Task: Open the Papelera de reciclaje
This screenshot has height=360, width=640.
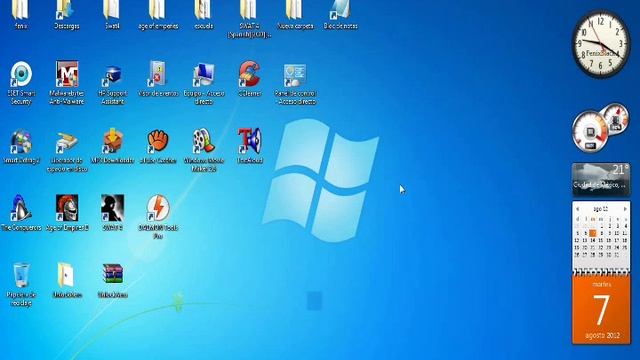Action: [21, 284]
